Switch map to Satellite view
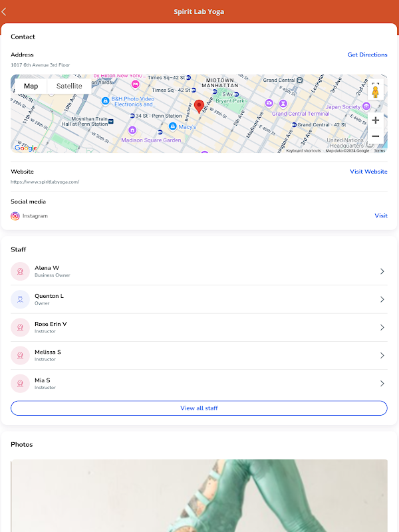 69,86
